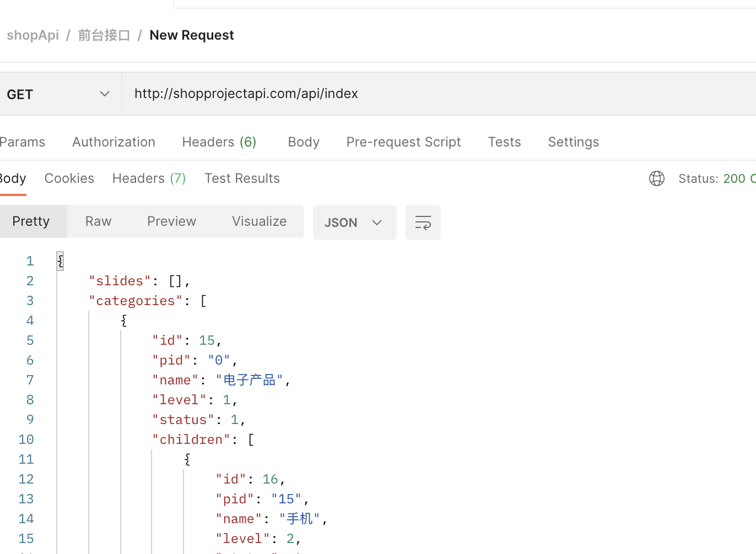This screenshot has height=554, width=756.
Task: Click line number 10 in gutter
Action: pyautogui.click(x=26, y=439)
